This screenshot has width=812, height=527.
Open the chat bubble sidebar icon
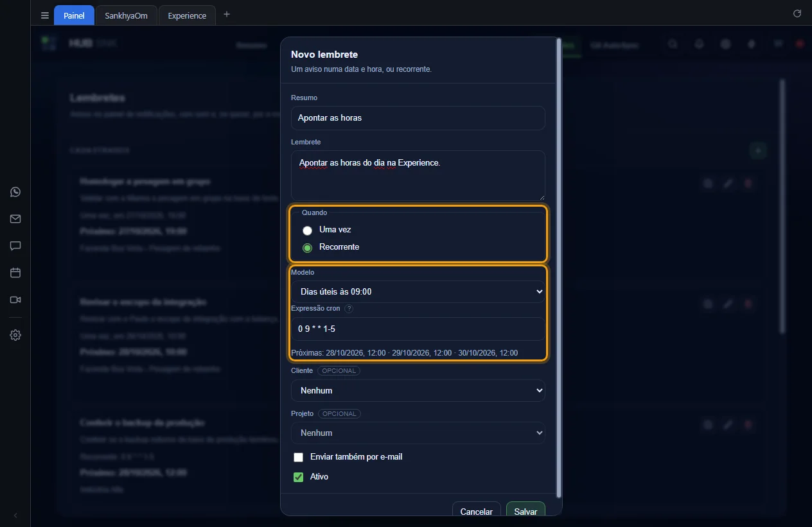tap(15, 246)
